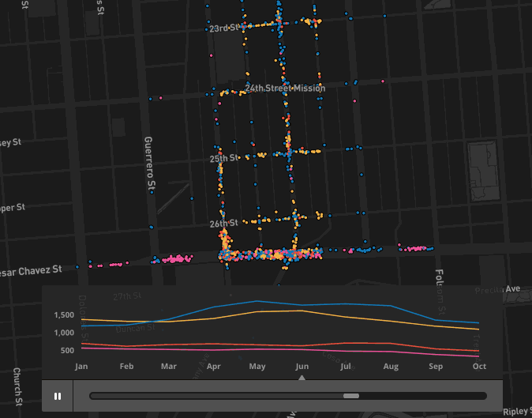
Task: Select Sep on the chart axis
Action: [436, 367]
